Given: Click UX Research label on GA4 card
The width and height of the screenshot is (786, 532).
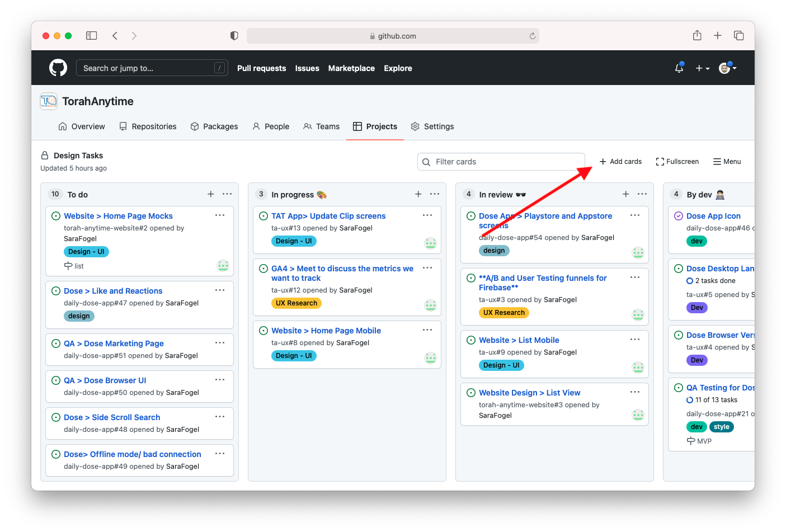Looking at the screenshot, I should [x=296, y=303].
